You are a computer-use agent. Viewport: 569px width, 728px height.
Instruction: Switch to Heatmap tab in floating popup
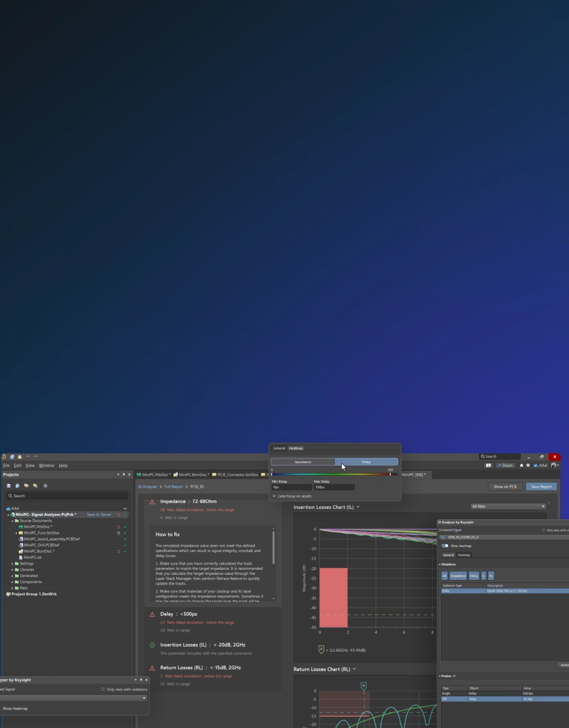click(x=296, y=448)
